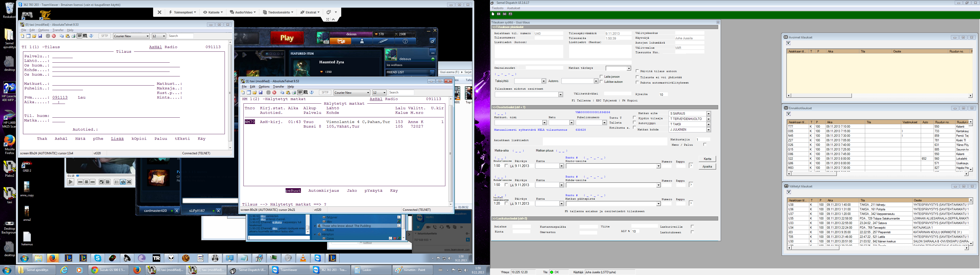The height and width of the screenshot is (275, 980).
Task: Click the red disconnect icon in the front AbsoluteTelnet toolbar
Action: click(274, 92)
